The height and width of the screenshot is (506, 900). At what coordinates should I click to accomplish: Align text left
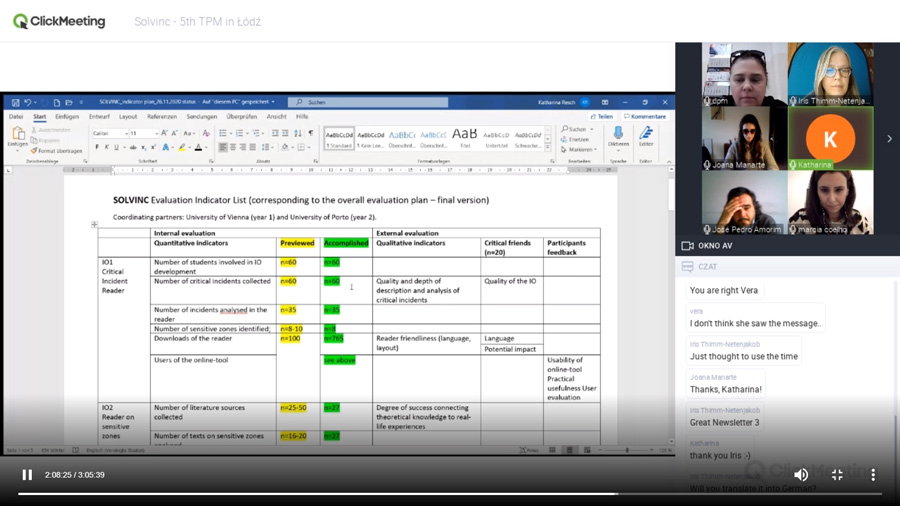223,147
